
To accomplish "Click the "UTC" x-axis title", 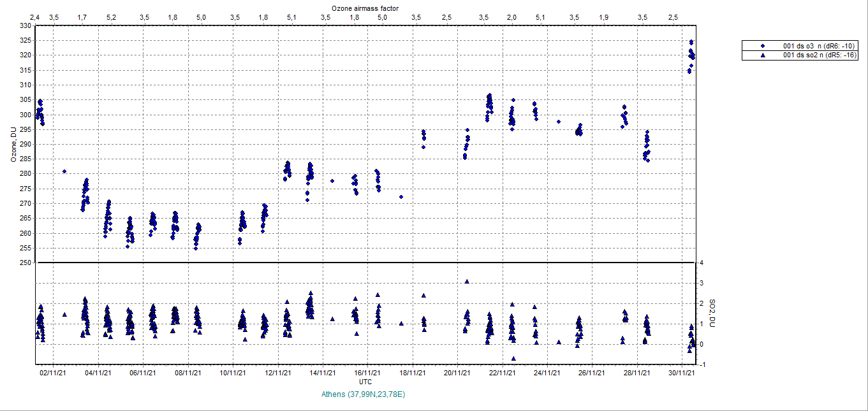I will click(365, 382).
